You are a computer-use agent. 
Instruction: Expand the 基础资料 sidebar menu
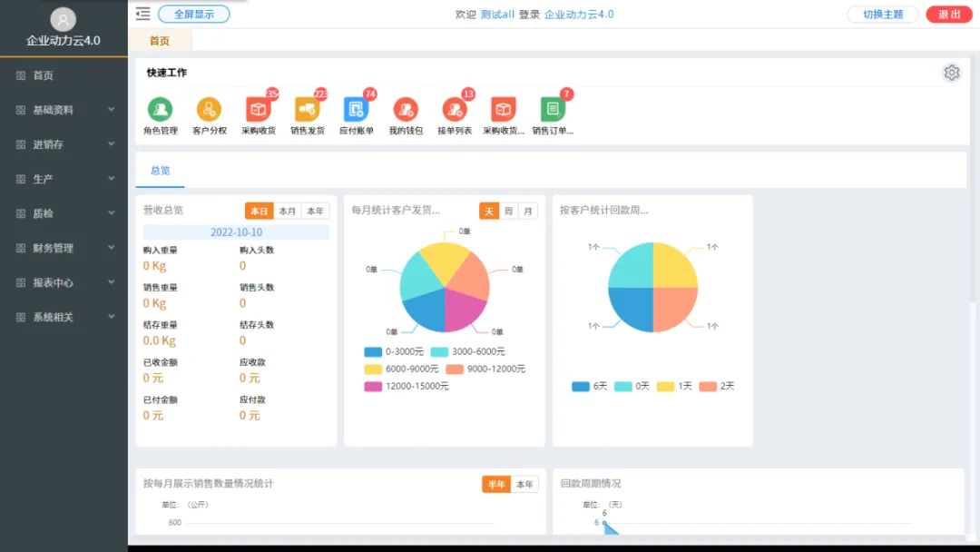(x=64, y=110)
